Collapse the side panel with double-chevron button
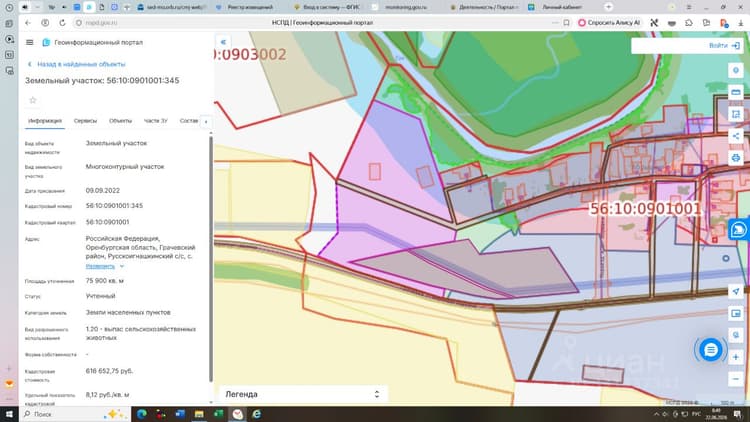Image resolution: width=750 pixels, height=422 pixels. coord(223,42)
